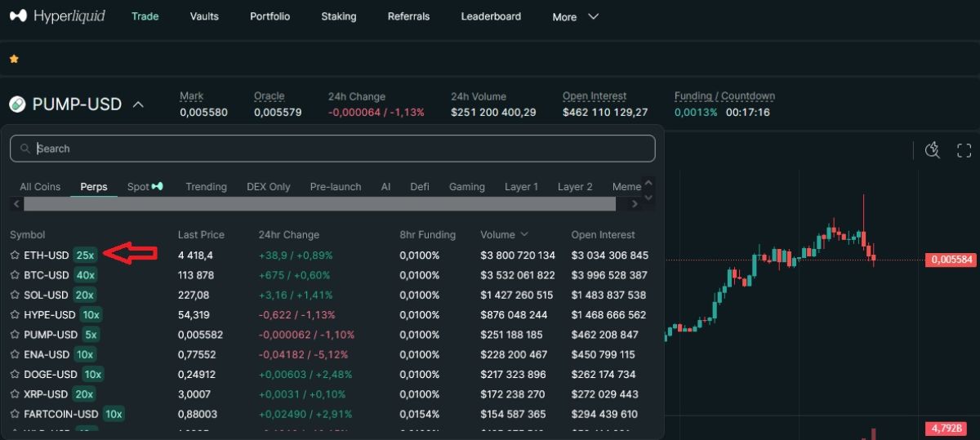The image size is (980, 440).
Task: Open the Vaults page in navigation
Action: point(204,16)
